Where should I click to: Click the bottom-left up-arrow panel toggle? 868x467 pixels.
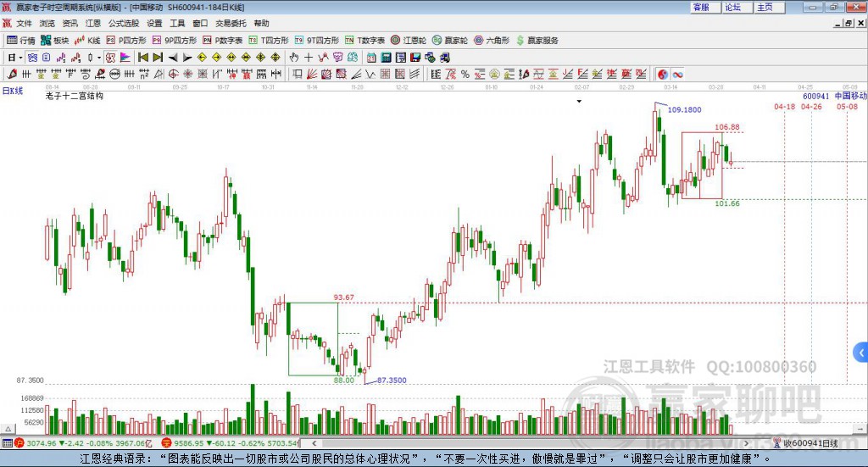pos(8,429)
